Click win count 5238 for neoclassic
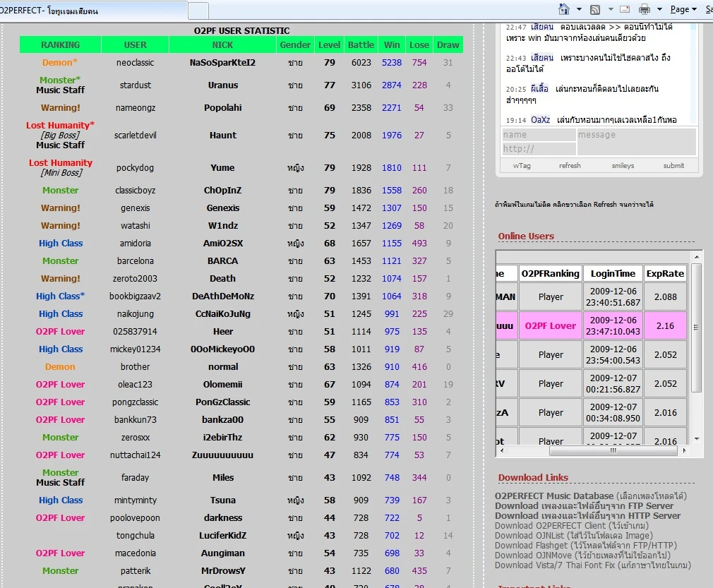The width and height of the screenshot is (713, 588). tap(392, 62)
